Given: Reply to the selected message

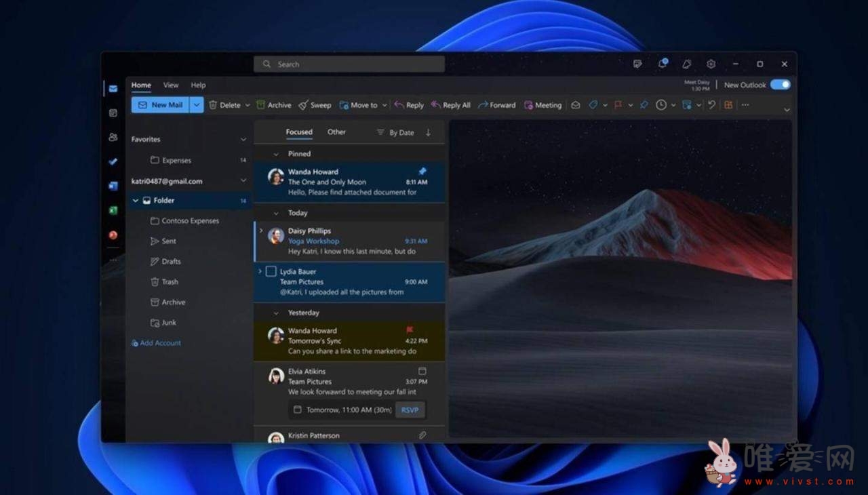Looking at the screenshot, I should 409,105.
